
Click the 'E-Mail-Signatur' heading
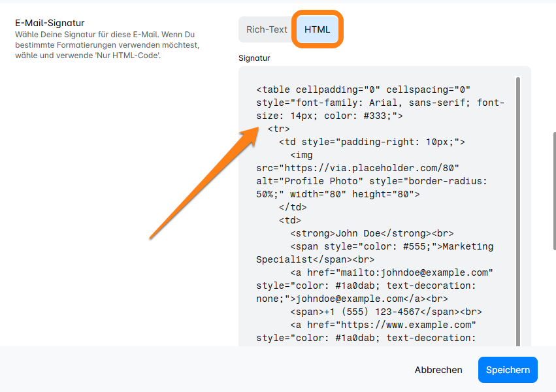tap(50, 23)
